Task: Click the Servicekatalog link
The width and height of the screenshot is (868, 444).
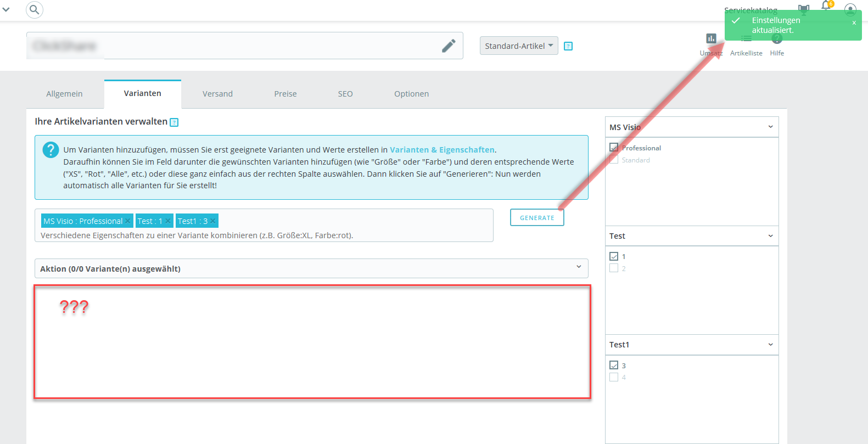Action: point(751,10)
